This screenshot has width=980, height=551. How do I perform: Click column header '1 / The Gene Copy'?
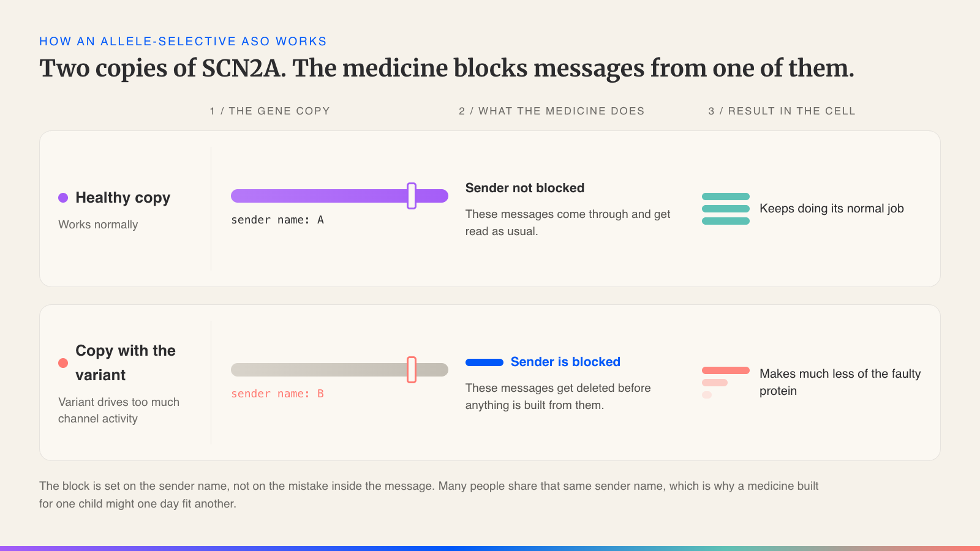tap(270, 111)
